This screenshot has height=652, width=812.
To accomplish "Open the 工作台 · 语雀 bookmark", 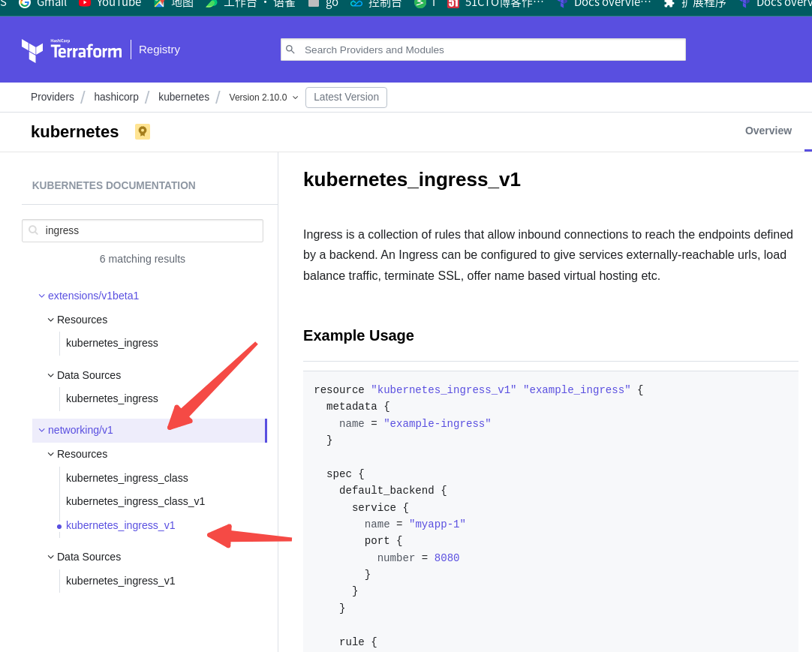I will click(250, 4).
